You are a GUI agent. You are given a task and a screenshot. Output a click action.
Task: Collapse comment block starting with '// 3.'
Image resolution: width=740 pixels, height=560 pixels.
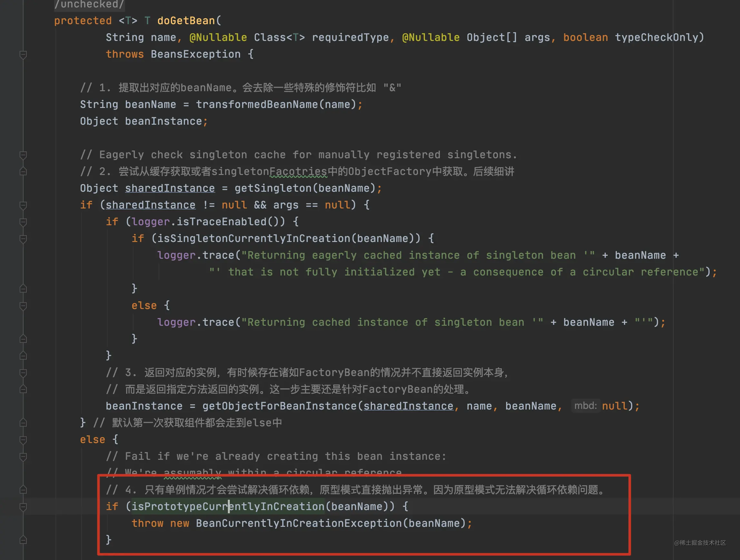pyautogui.click(x=23, y=372)
